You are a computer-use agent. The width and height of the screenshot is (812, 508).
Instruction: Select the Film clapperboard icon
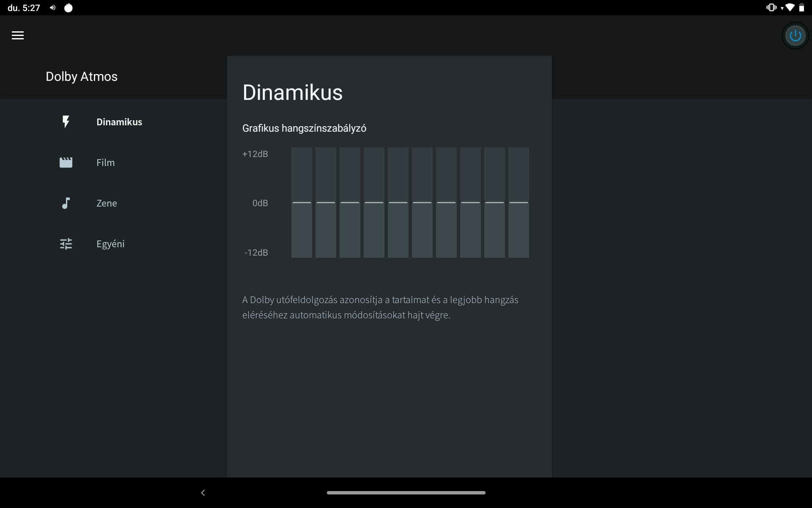click(x=66, y=163)
